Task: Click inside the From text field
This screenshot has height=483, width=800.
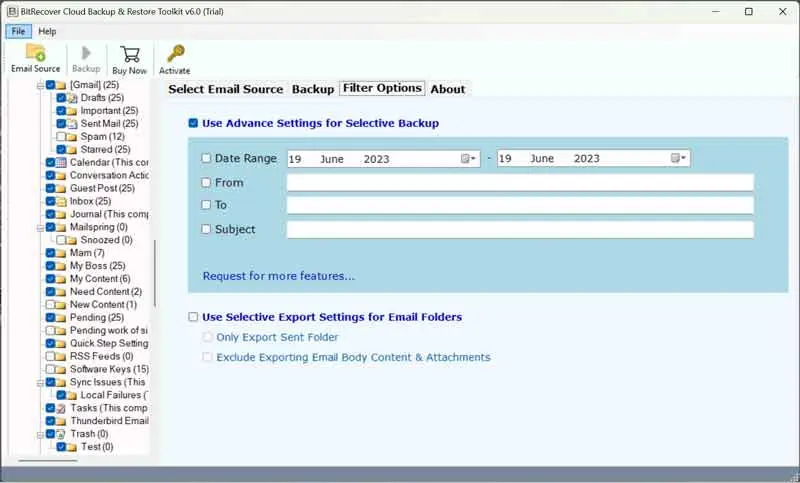Action: pos(519,183)
